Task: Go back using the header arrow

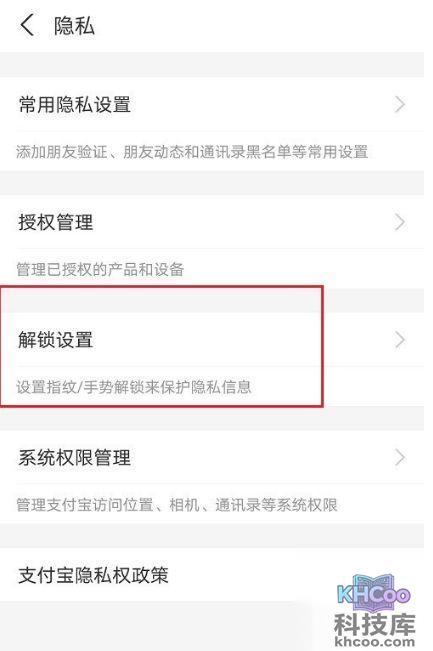Action: [x=27, y=25]
